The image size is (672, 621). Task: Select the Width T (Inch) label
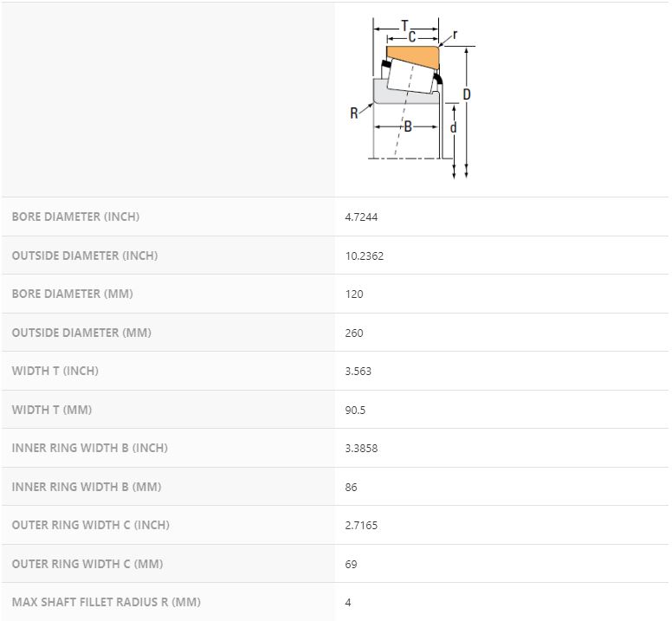[55, 371]
